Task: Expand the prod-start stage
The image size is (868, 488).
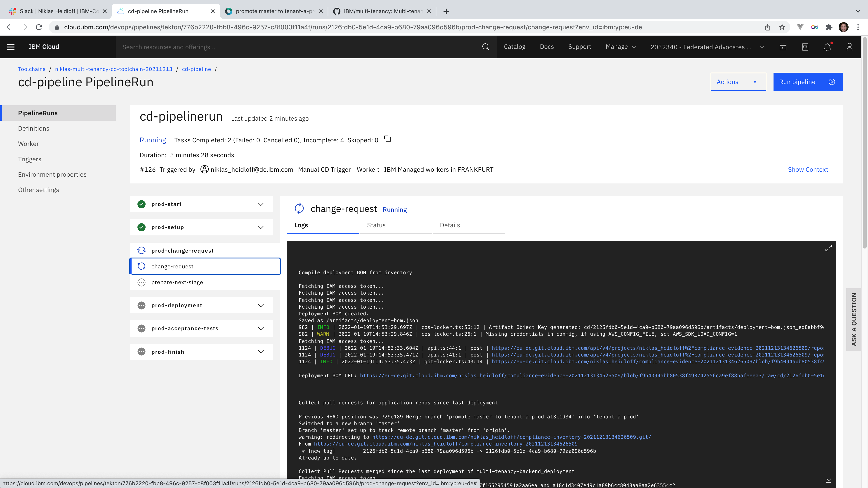Action: coord(260,204)
